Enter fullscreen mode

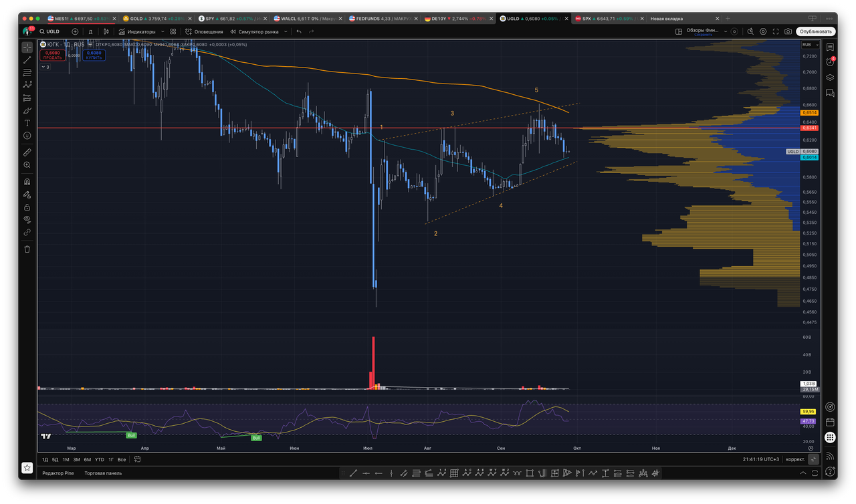[x=776, y=31]
